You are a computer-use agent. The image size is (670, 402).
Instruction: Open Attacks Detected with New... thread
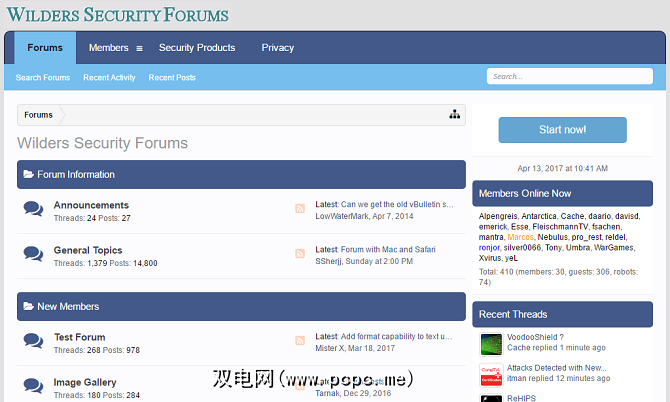pos(556,368)
